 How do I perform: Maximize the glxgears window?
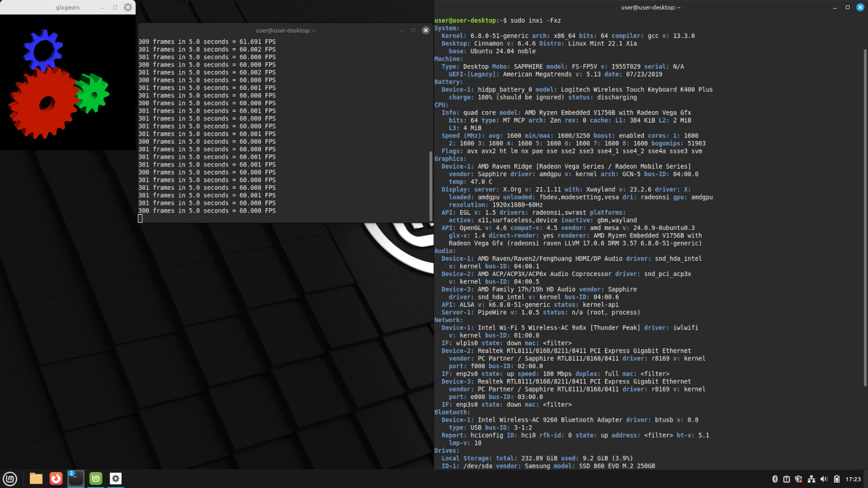pyautogui.click(x=115, y=7)
